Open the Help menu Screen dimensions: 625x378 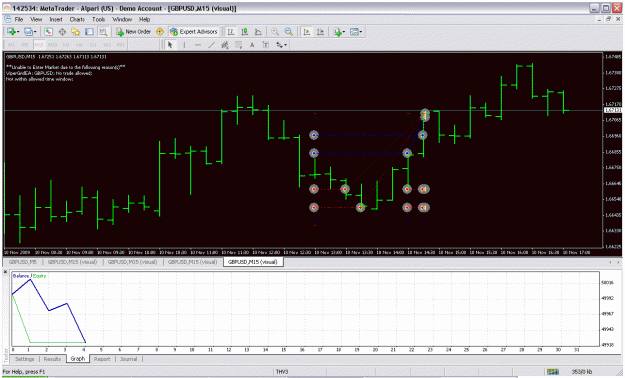pyautogui.click(x=144, y=19)
